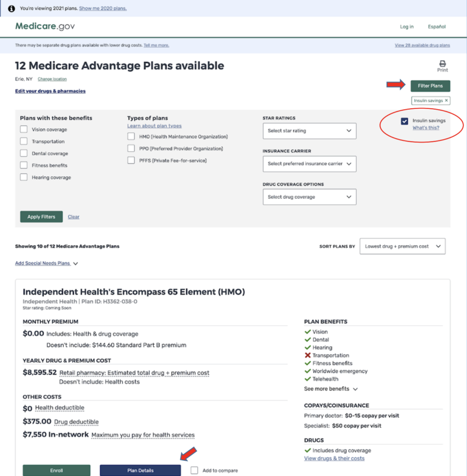Click the Filter Plans button
This screenshot has width=467, height=476.
[430, 86]
